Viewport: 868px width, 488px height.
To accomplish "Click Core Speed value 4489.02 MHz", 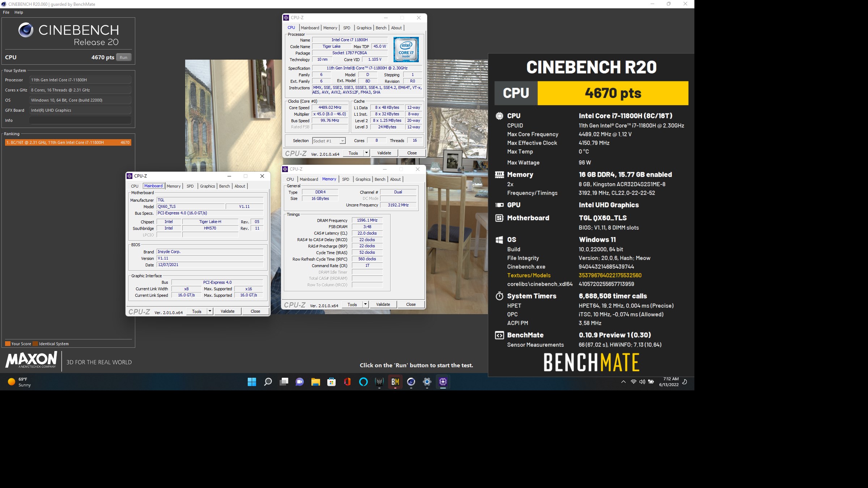I will (x=330, y=108).
